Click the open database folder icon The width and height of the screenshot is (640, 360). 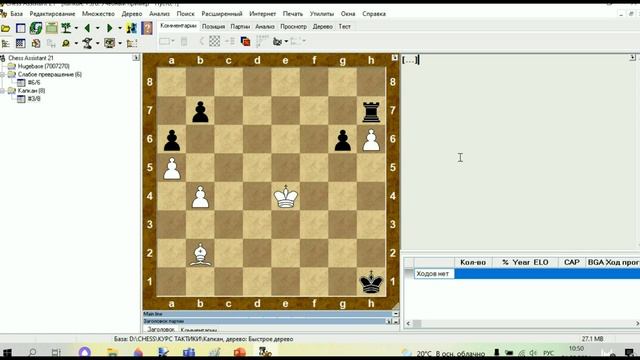(x=6, y=28)
